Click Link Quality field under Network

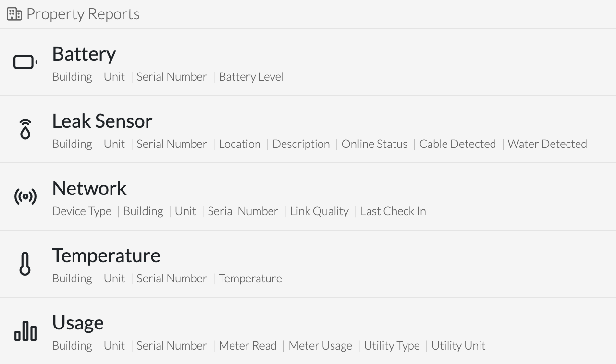(x=320, y=211)
